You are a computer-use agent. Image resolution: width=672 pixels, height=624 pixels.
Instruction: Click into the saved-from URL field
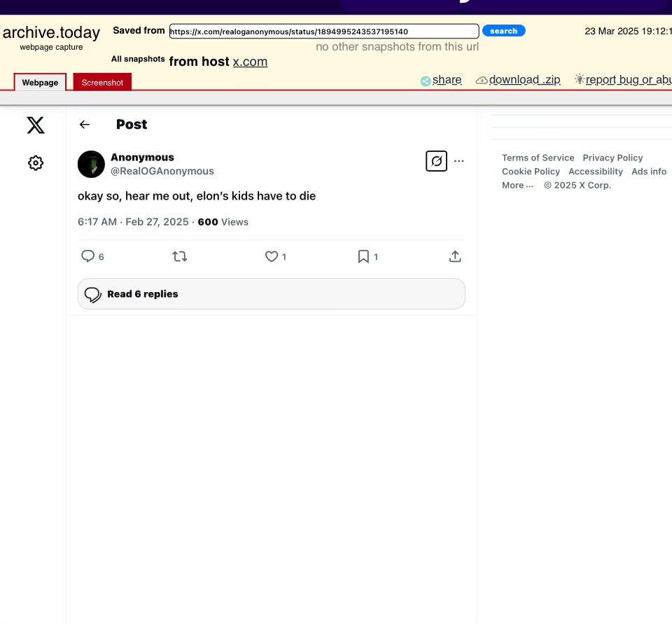coord(324,32)
